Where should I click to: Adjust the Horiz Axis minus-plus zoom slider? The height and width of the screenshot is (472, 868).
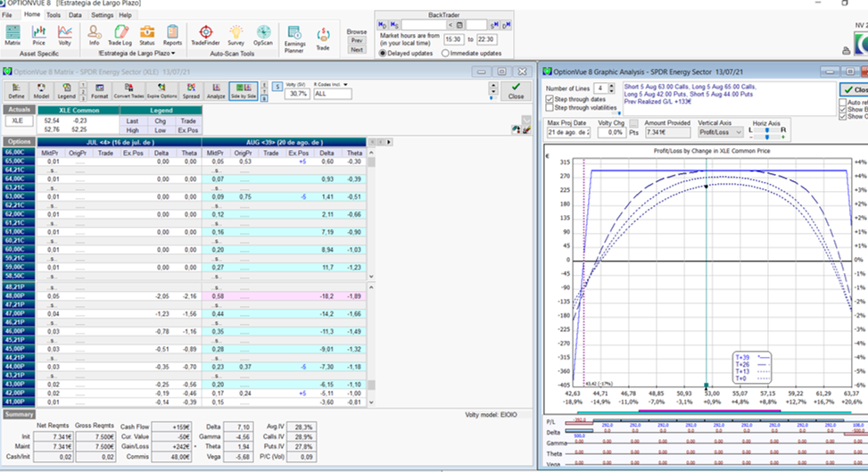(x=766, y=137)
